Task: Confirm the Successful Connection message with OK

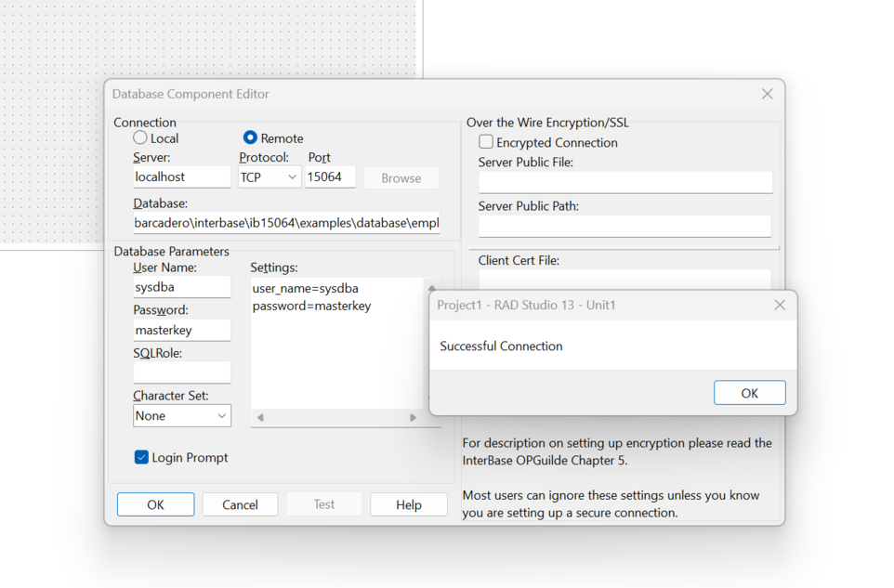Action: coord(749,393)
